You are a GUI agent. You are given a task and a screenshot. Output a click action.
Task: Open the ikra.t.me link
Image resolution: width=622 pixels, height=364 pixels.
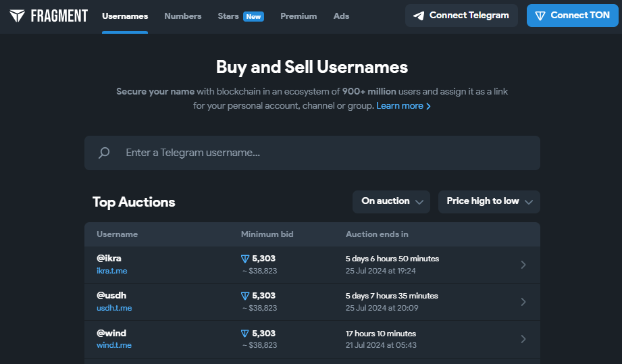[112, 271]
